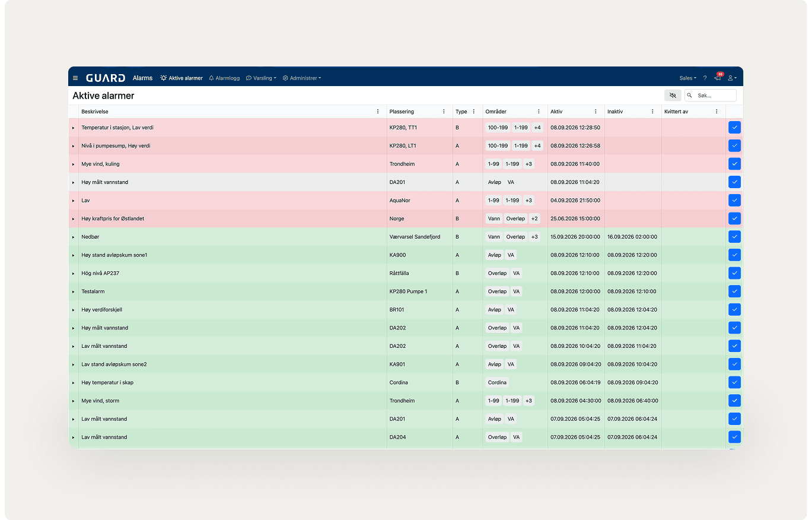Expand the Temperatur i stasjon, Lav verdi row
The height and width of the screenshot is (520, 812).
pos(74,128)
